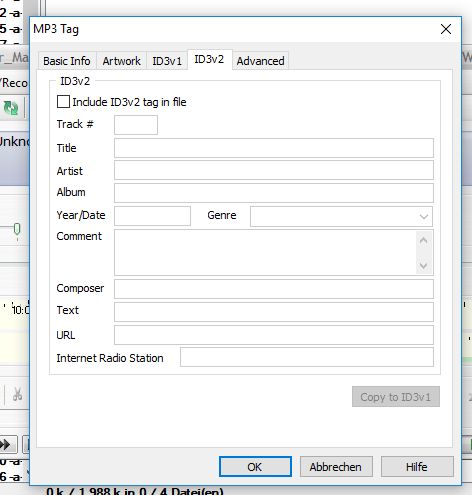Click the Copy to ID3v1 button
Viewport: 472px width, 495px height.
(x=396, y=397)
